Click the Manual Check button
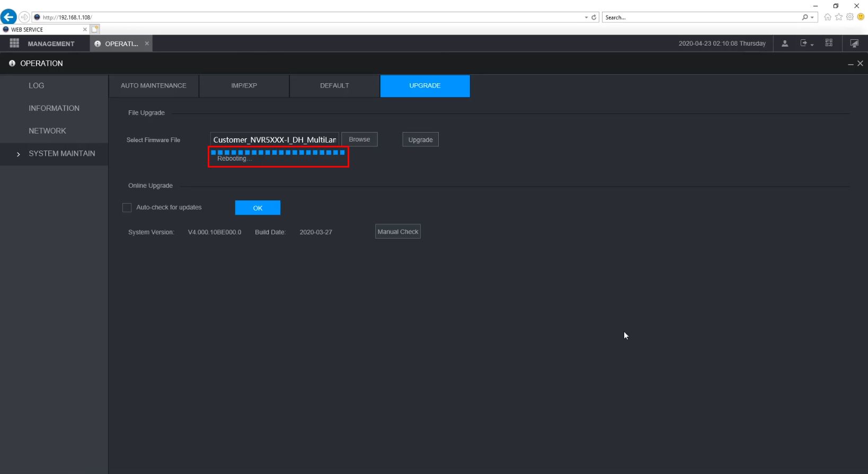868x474 pixels. point(398,232)
